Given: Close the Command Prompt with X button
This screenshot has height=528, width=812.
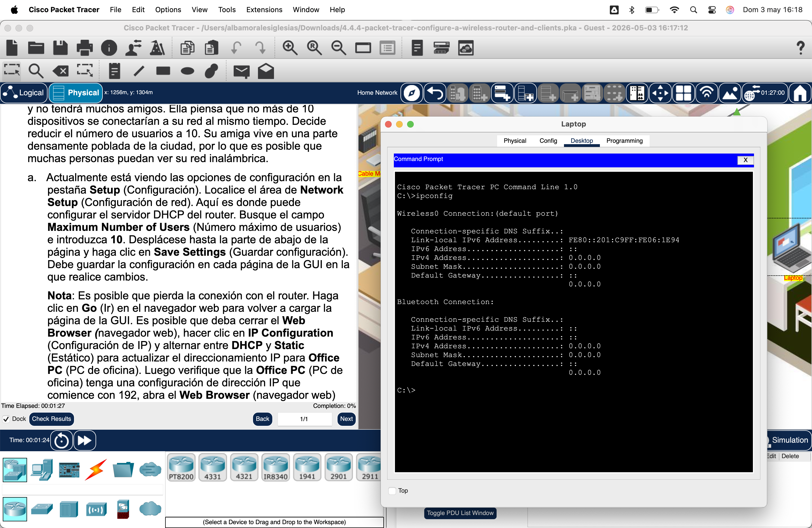Looking at the screenshot, I should (745, 160).
